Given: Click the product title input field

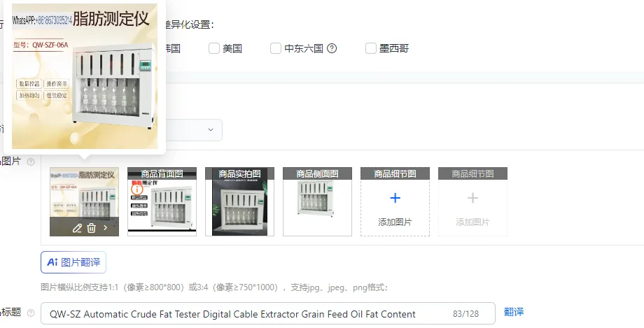Looking at the screenshot, I should 268,314.
